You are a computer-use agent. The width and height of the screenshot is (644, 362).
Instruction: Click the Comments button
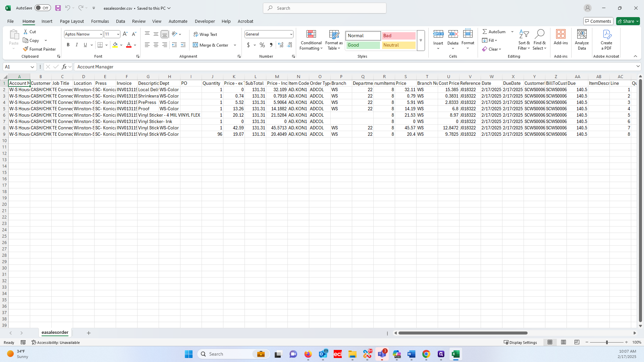(x=598, y=21)
